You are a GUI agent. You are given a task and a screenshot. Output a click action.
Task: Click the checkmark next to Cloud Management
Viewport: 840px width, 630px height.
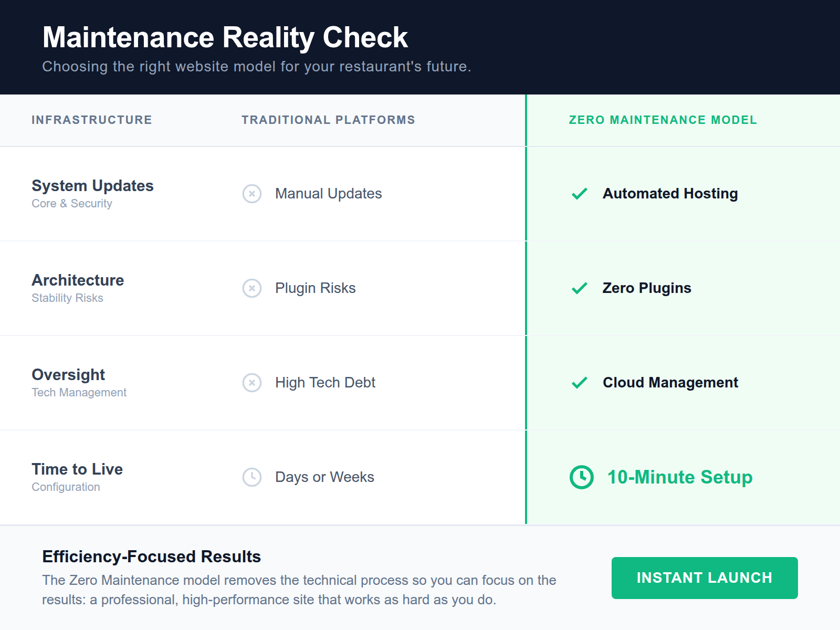pyautogui.click(x=580, y=383)
